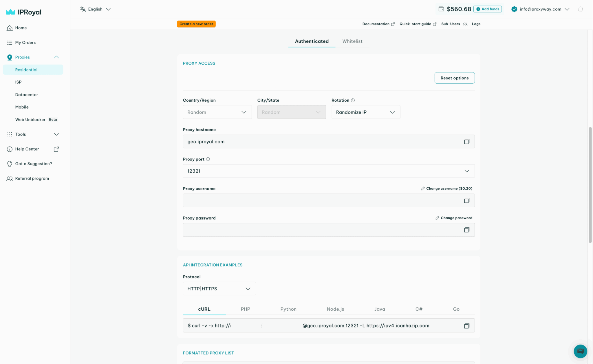Screen dimensions: 593x364
Task: Select the cURL example tab
Action: (204, 309)
